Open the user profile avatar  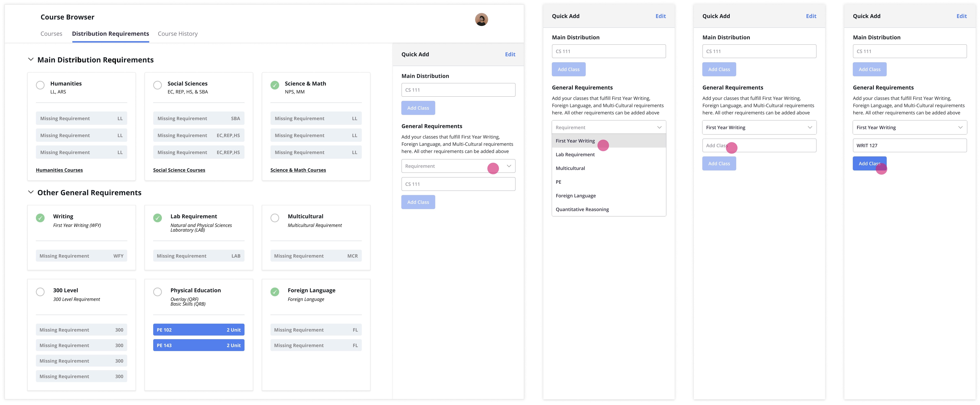coord(481,19)
